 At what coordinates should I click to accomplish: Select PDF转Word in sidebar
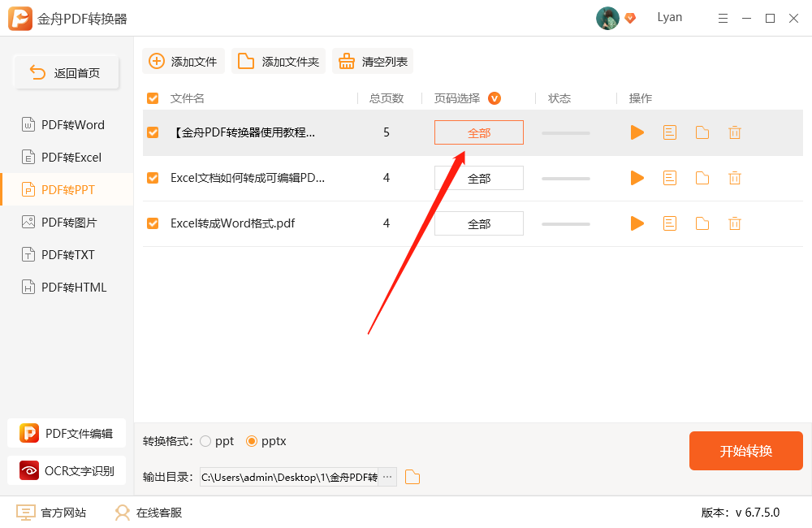click(x=67, y=125)
